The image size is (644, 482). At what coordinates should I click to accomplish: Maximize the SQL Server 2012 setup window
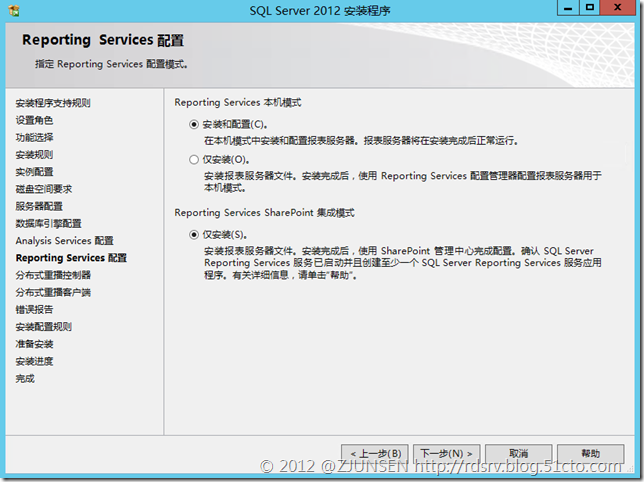click(589, 8)
